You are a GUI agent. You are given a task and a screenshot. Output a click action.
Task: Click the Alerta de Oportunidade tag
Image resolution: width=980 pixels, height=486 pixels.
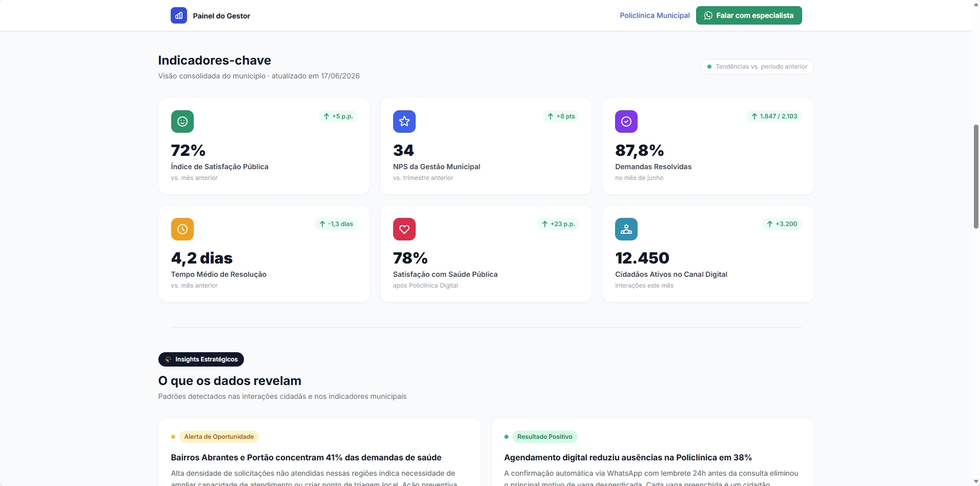(x=219, y=437)
